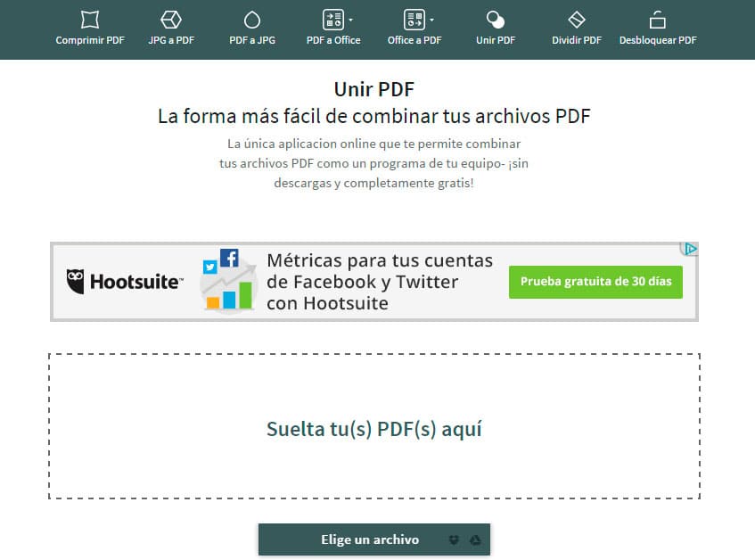
Task: Click the Unir PDF page heading
Action: click(x=374, y=89)
